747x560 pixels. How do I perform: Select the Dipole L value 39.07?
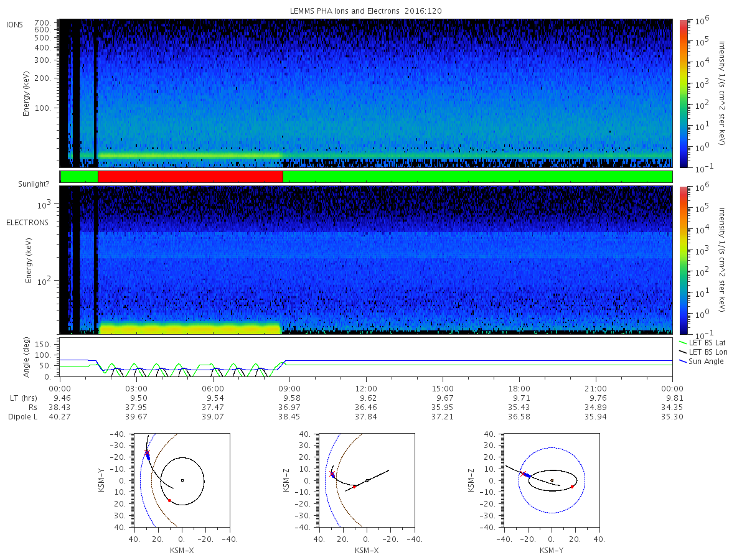(x=212, y=417)
